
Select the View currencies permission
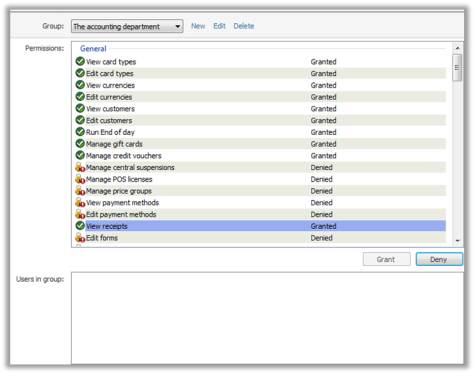point(260,85)
